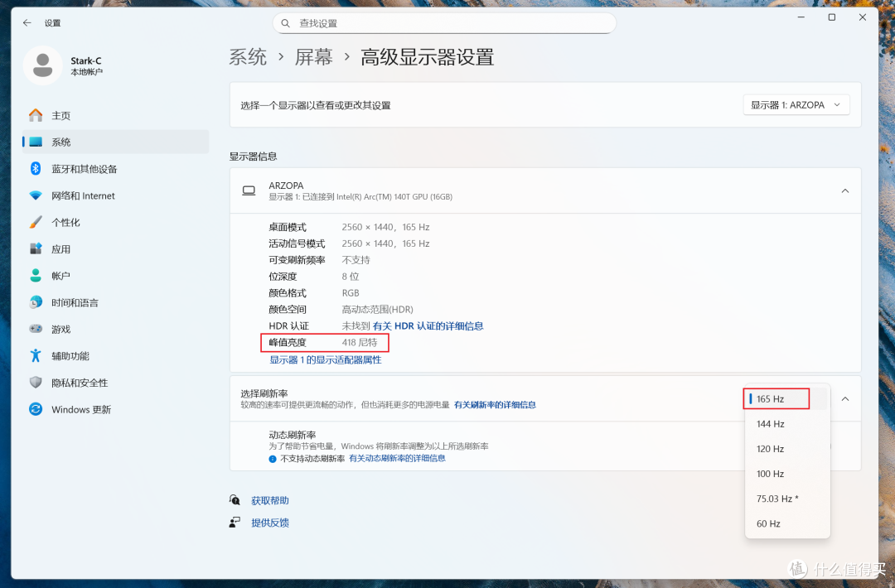
Task: Click the feedback icon beside 提供反馈
Action: (235, 523)
